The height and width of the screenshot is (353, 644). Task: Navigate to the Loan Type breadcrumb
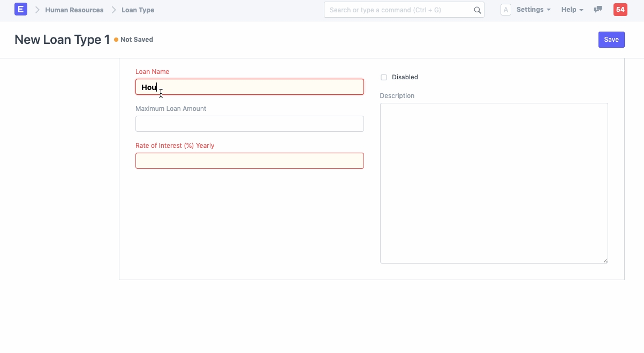click(138, 10)
